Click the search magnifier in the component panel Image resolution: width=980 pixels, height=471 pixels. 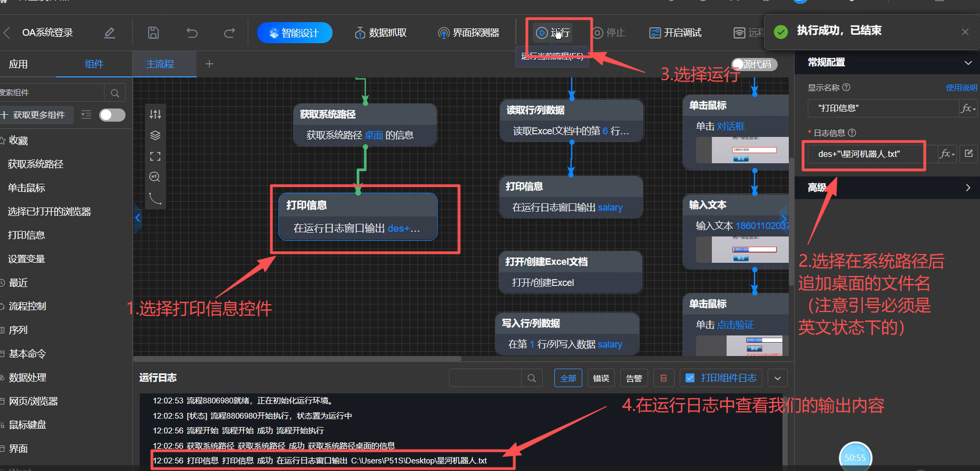115,93
